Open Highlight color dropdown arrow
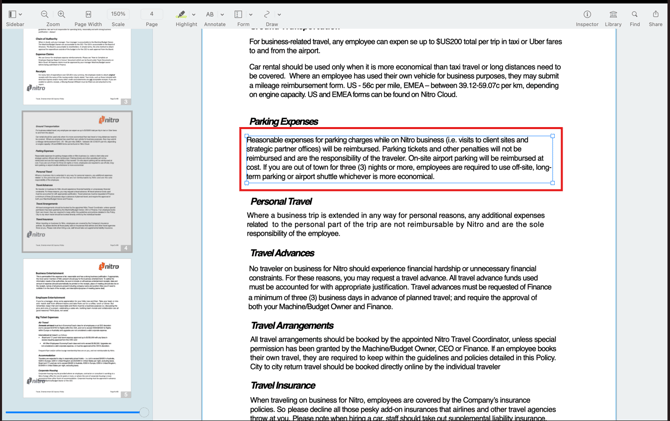 [194, 14]
